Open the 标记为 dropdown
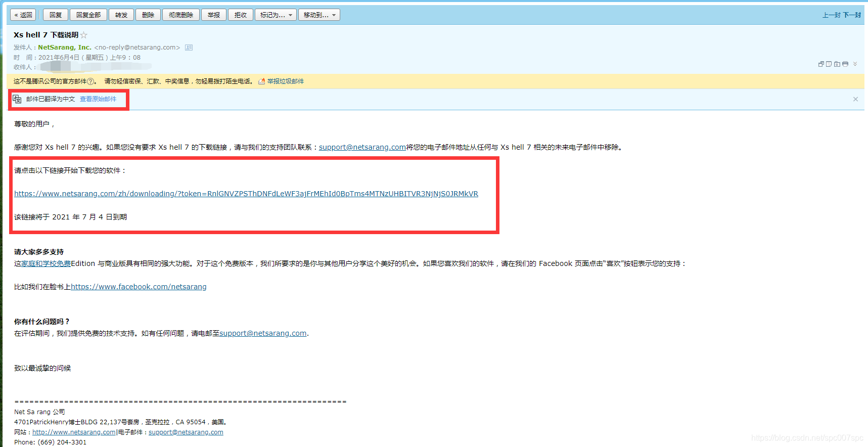The width and height of the screenshot is (868, 447). click(x=276, y=15)
